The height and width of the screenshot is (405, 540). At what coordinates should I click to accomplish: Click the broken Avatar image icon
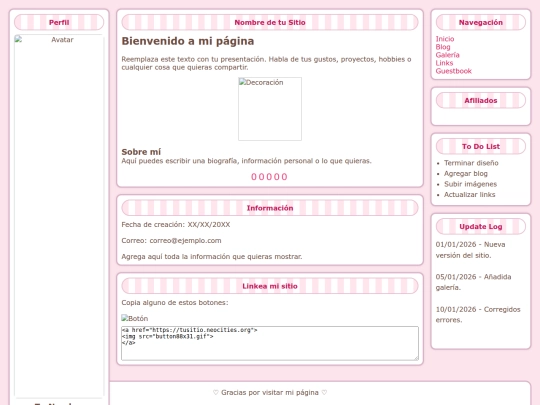(18, 39)
